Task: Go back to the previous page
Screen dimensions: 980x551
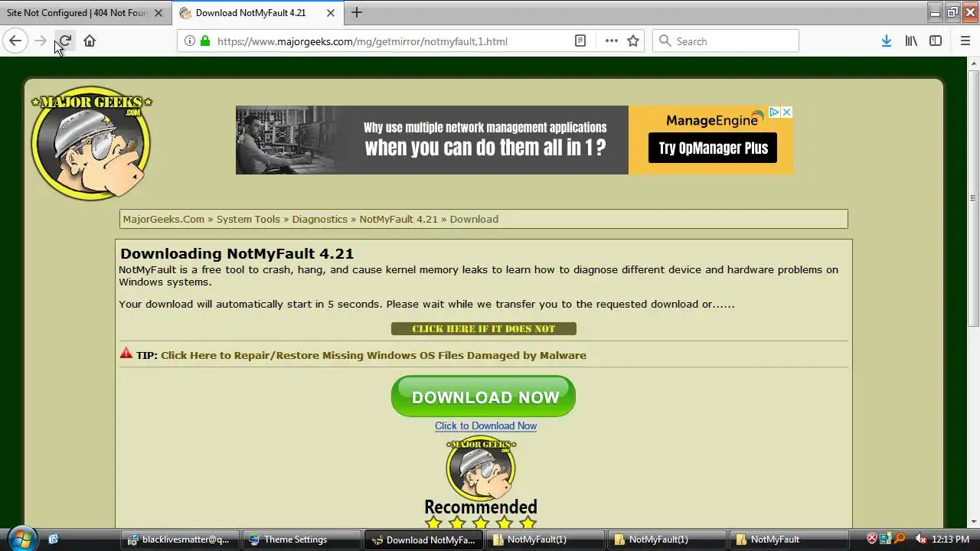Action: click(15, 41)
